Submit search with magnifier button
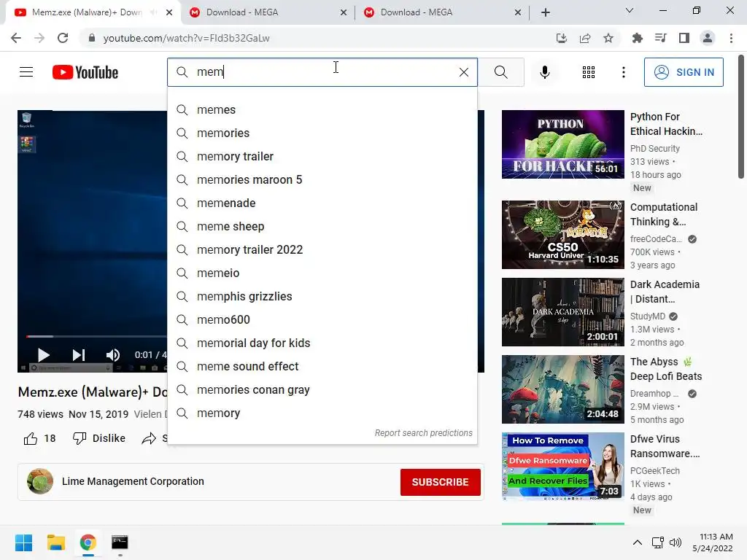The image size is (747, 560). click(x=500, y=72)
